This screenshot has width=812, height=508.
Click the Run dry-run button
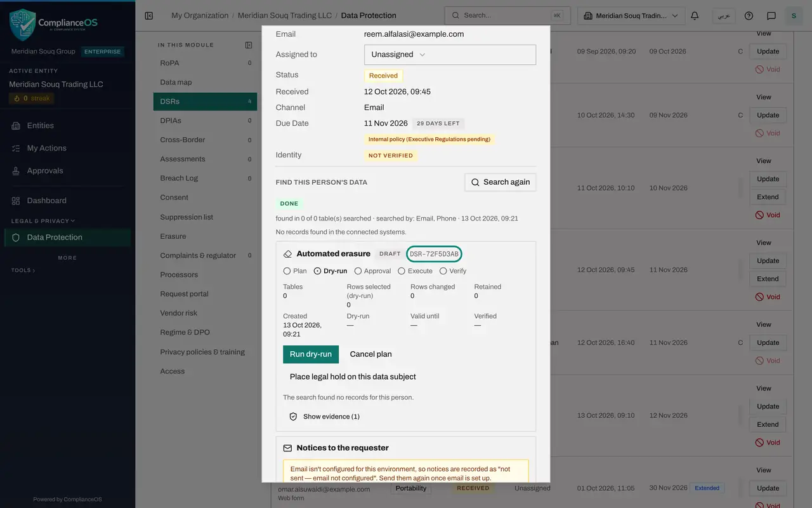coord(311,354)
